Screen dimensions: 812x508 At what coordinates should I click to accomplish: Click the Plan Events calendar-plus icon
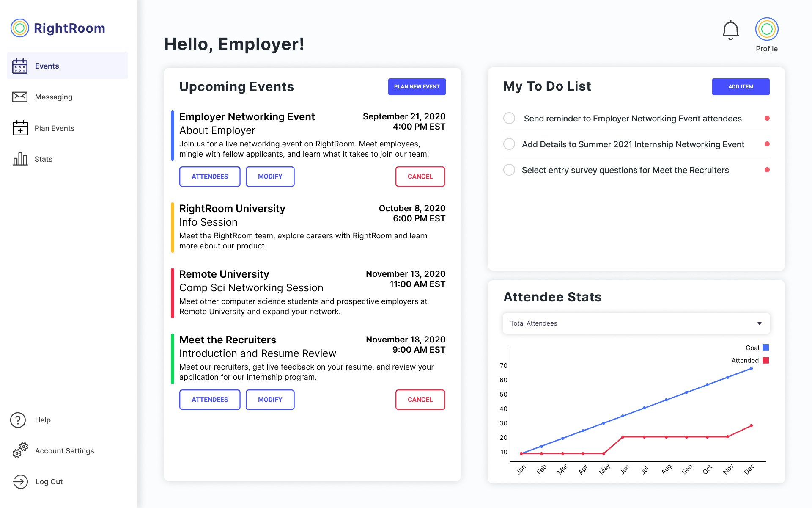(x=20, y=128)
